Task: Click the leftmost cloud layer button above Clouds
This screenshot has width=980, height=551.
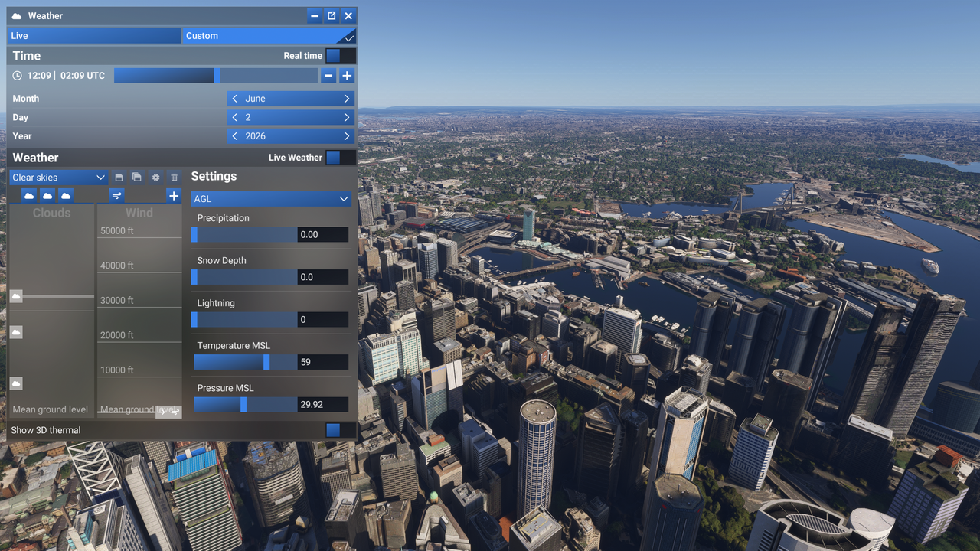Action: [x=29, y=196]
